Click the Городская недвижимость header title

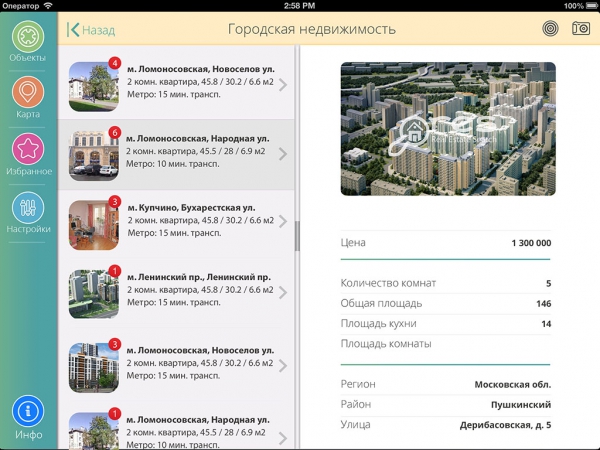[x=312, y=29]
